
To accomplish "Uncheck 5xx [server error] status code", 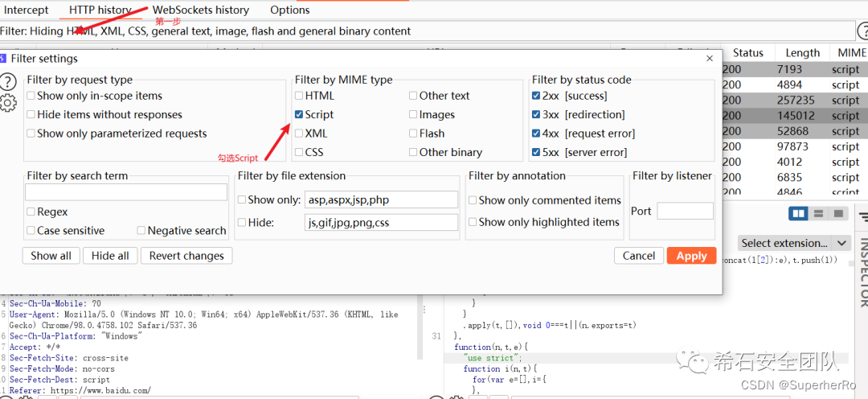I will click(536, 152).
